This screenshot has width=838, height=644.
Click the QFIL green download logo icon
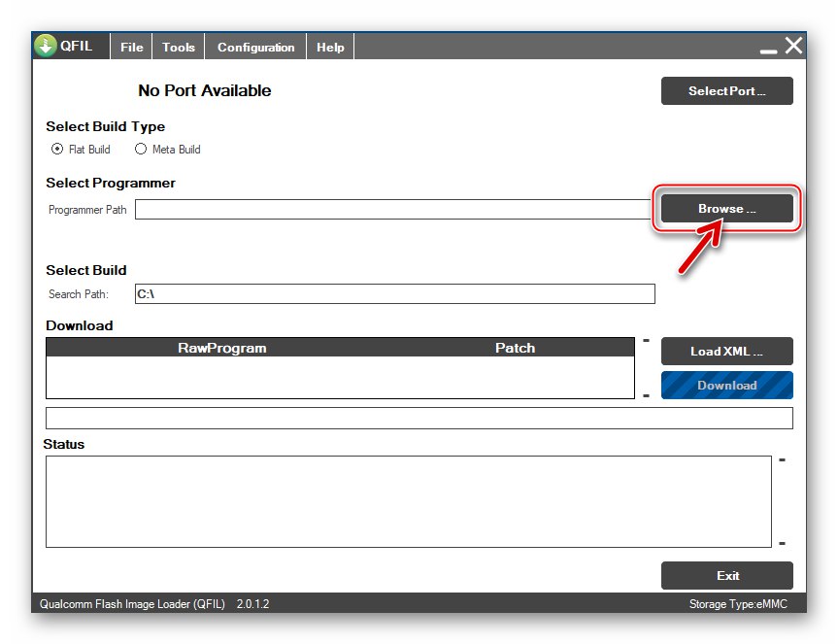(x=46, y=46)
